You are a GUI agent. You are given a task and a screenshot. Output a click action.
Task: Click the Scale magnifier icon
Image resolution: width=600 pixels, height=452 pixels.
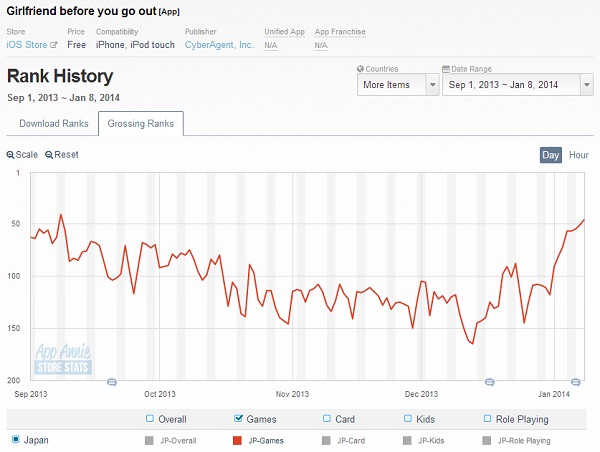point(10,155)
